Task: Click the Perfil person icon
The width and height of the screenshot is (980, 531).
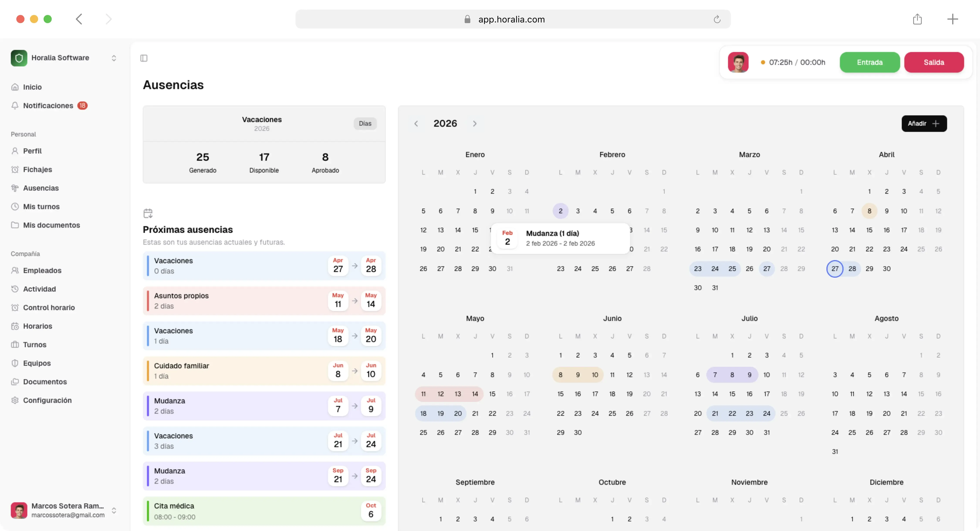Action: pyautogui.click(x=15, y=151)
